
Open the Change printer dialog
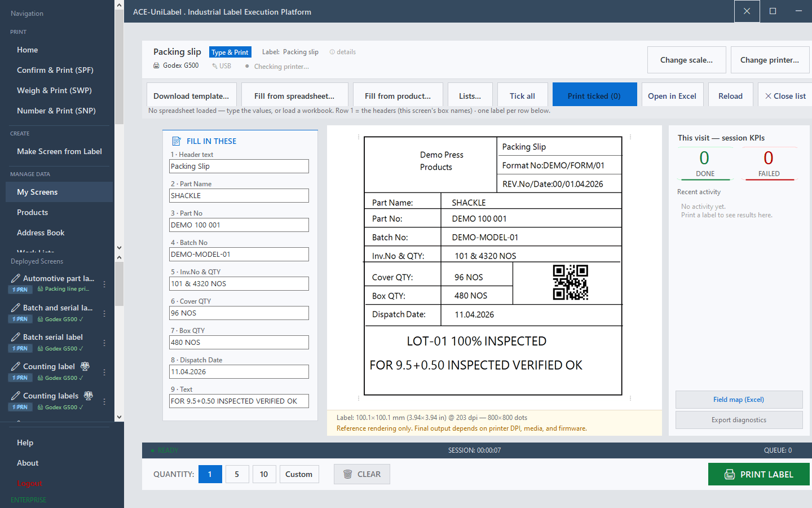click(x=770, y=60)
